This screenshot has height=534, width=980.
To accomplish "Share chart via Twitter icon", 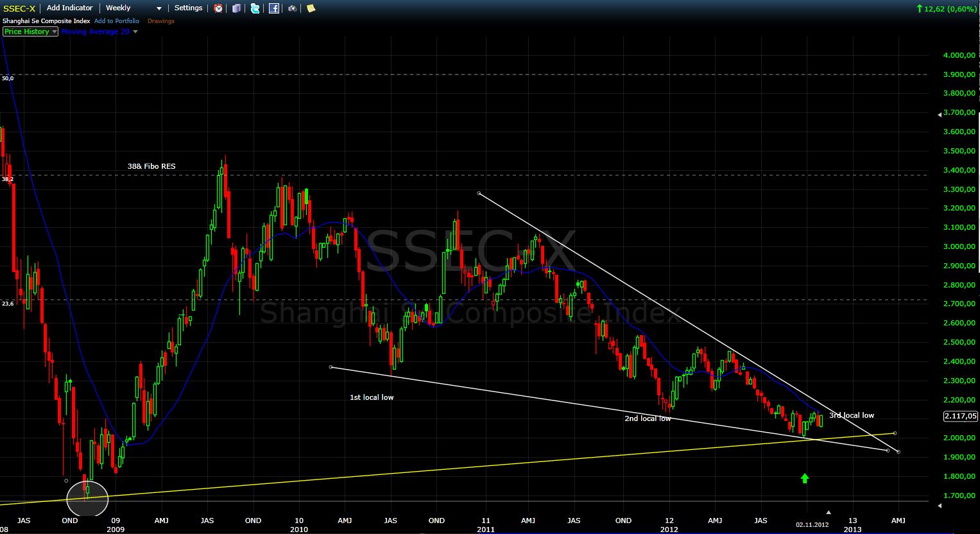I will click(255, 8).
